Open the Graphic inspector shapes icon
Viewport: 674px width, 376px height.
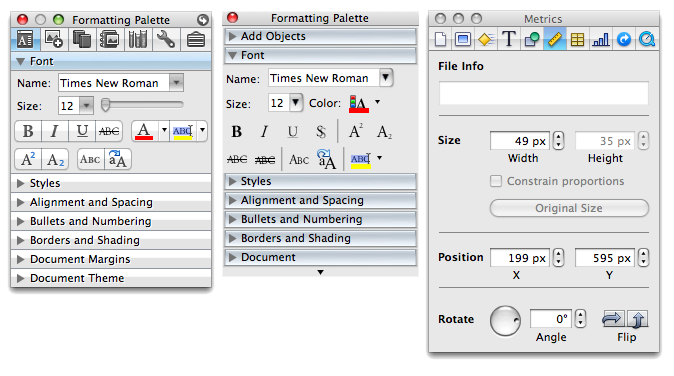(x=532, y=40)
